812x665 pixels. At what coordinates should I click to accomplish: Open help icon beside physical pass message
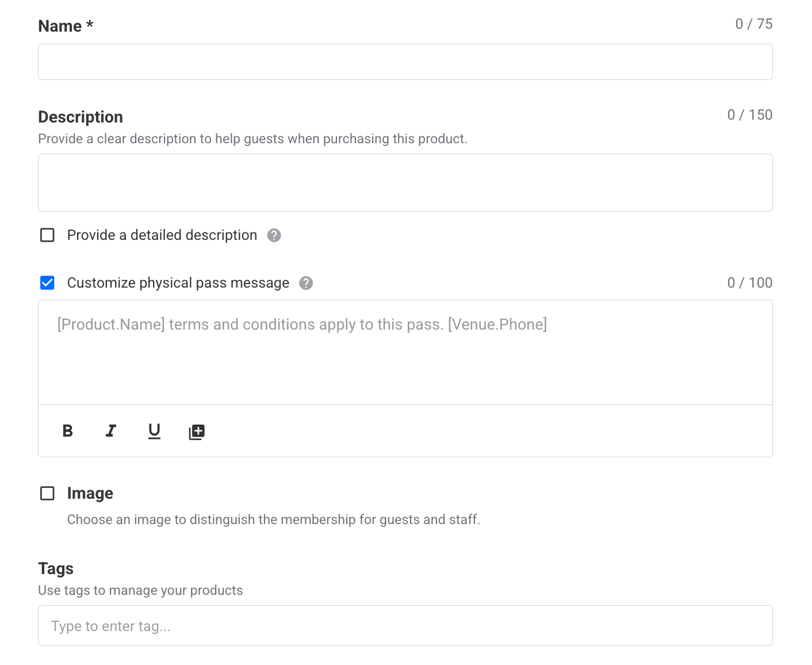(306, 283)
